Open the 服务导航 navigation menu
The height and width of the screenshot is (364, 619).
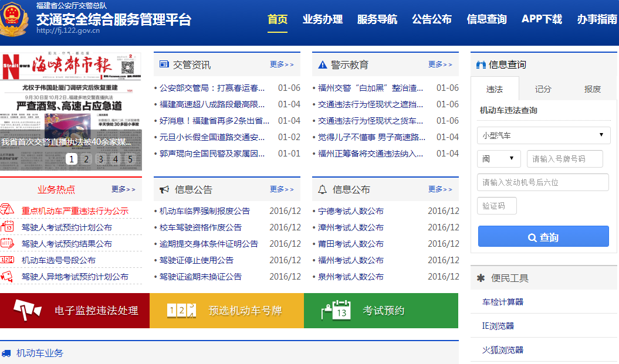tap(377, 19)
